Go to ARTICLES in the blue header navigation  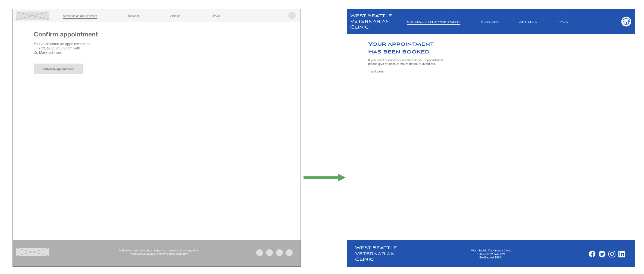528,22
